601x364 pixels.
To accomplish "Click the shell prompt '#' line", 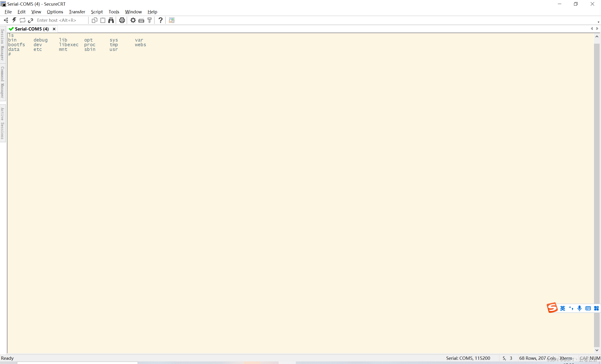I will [10, 54].
